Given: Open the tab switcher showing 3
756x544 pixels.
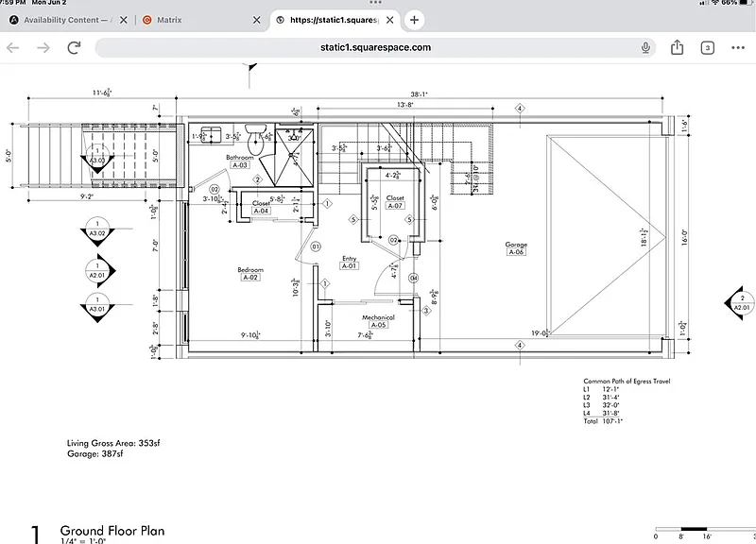Looking at the screenshot, I should (x=707, y=47).
